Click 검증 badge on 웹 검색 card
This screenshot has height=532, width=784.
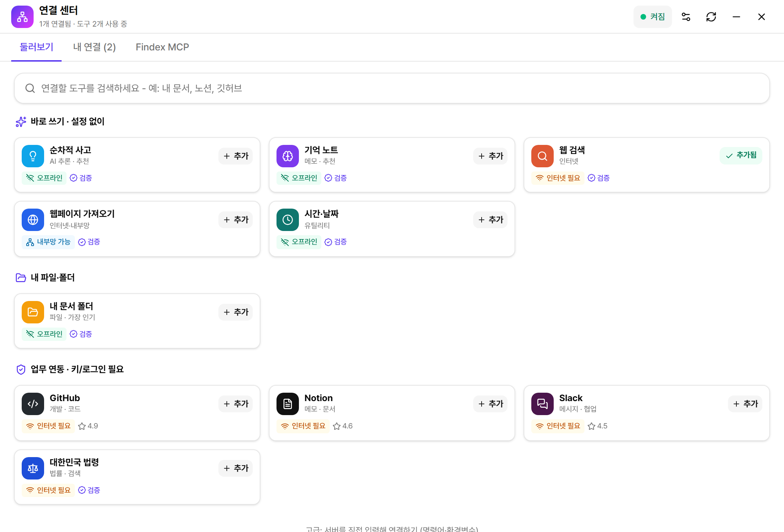pyautogui.click(x=598, y=178)
